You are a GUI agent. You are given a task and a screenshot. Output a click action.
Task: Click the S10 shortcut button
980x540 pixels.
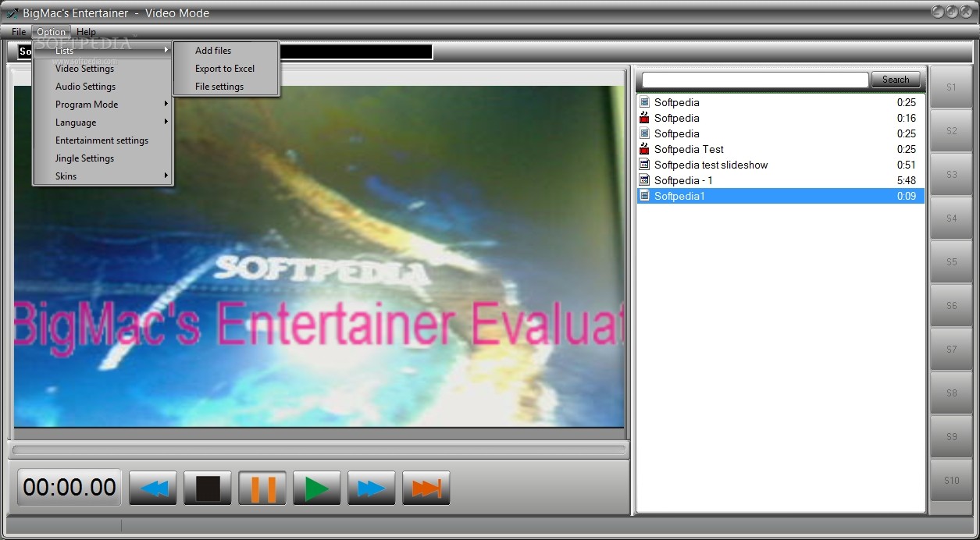[951, 481]
